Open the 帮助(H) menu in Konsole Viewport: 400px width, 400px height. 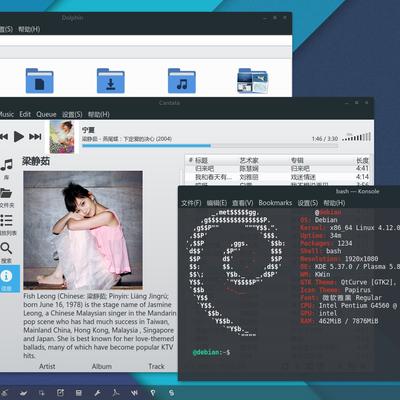pos(334,203)
